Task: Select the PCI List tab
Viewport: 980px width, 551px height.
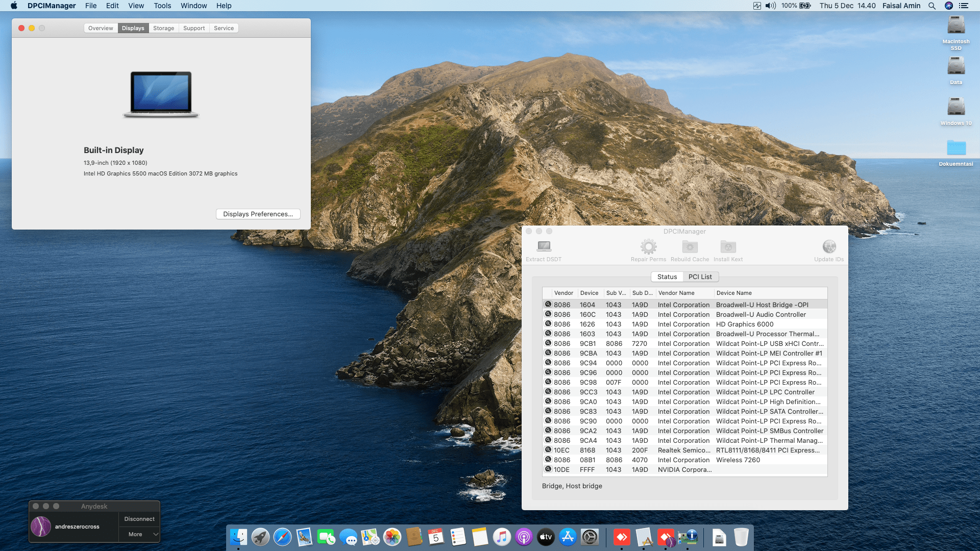Action: click(x=700, y=277)
